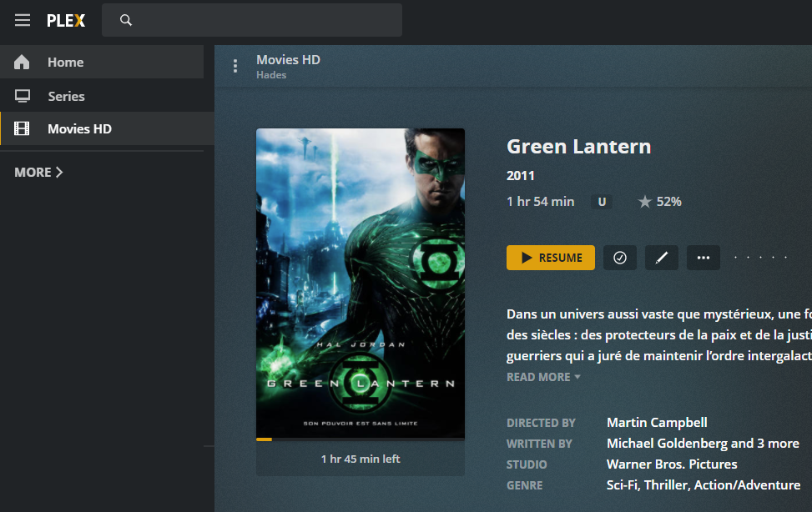This screenshot has height=512, width=812.
Task: Open the library options three-dot menu
Action: point(235,66)
